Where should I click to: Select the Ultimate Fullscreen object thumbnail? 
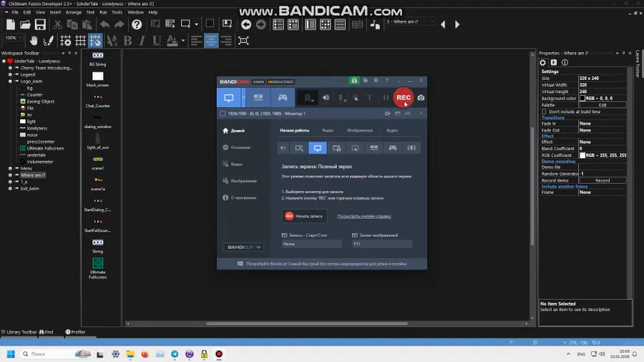click(x=98, y=263)
